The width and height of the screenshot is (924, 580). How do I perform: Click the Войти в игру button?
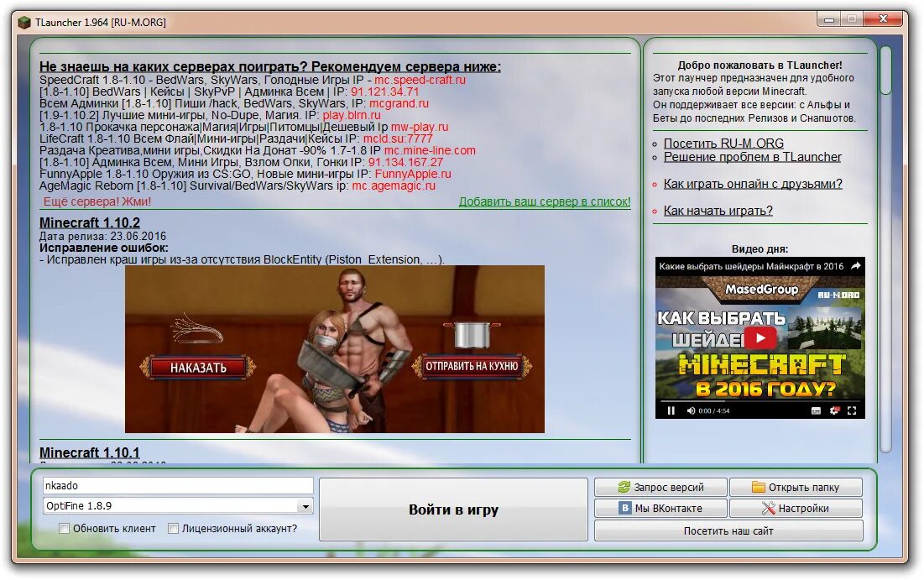coord(454,509)
